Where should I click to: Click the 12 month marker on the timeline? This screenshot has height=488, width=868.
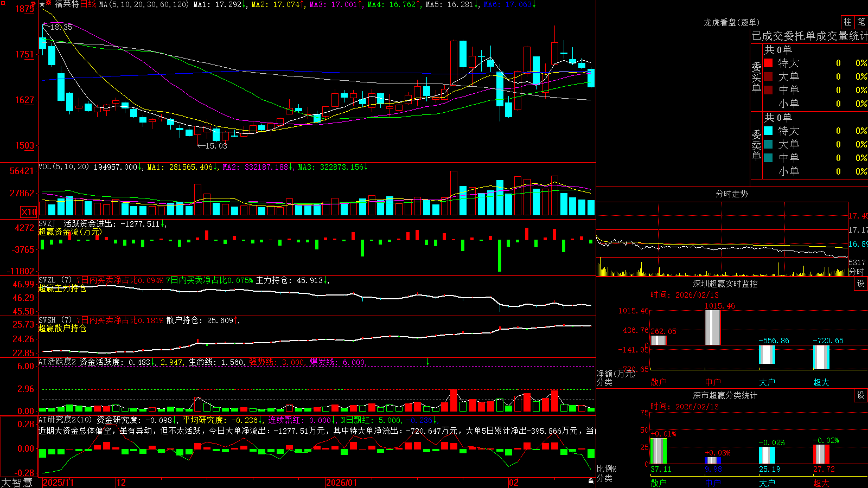[122, 483]
